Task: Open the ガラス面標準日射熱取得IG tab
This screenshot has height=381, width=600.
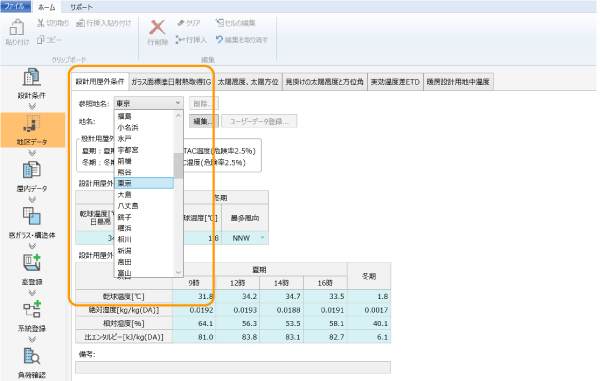Action: (171, 82)
